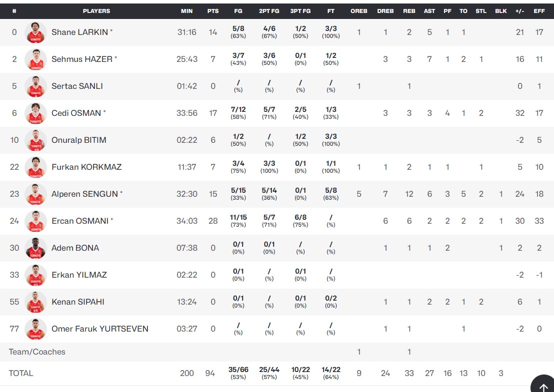
Task: Click the EFF column header
Action: [x=539, y=11]
